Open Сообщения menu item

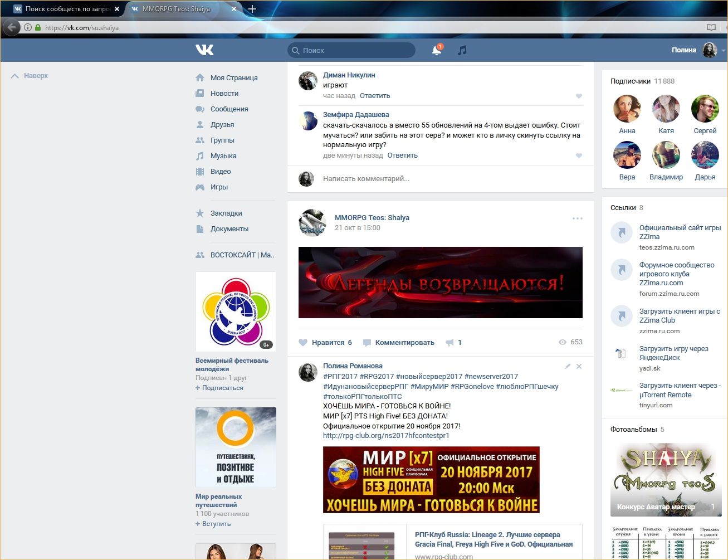tap(229, 109)
